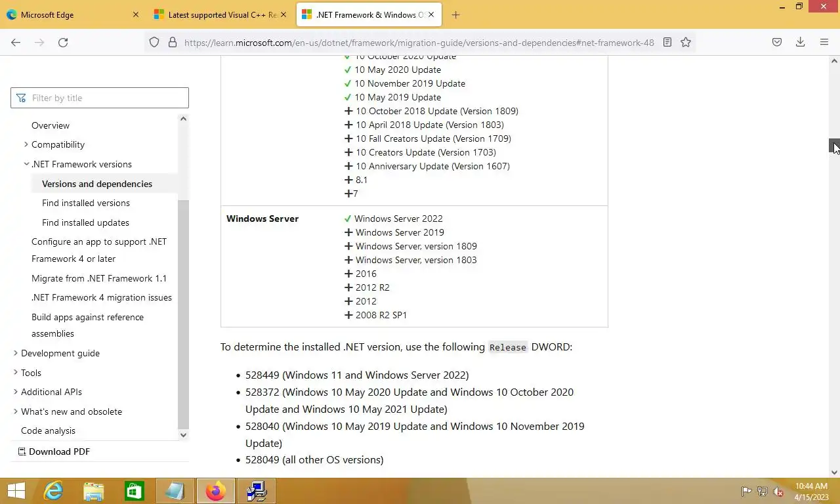840x504 pixels.
Task: Focus the Filter by title field
Action: click(x=100, y=98)
